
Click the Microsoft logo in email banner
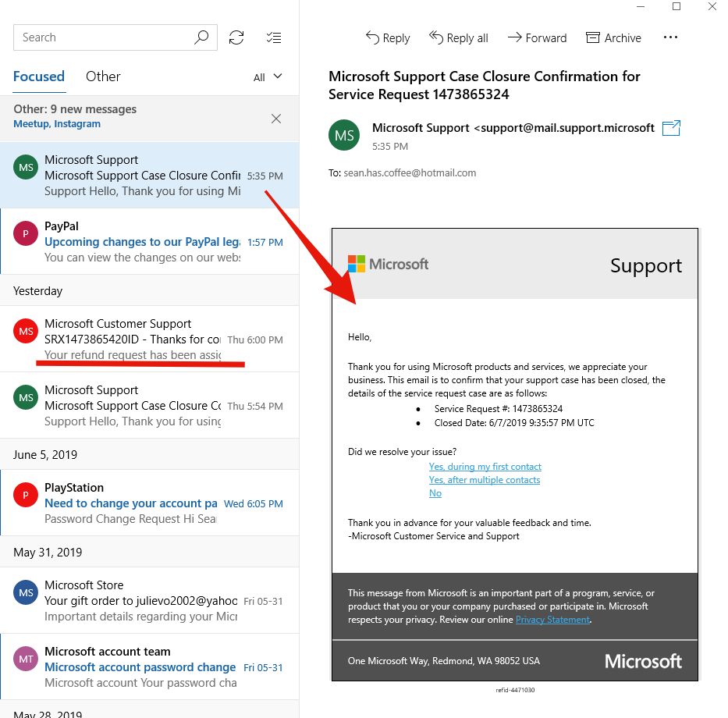click(388, 264)
